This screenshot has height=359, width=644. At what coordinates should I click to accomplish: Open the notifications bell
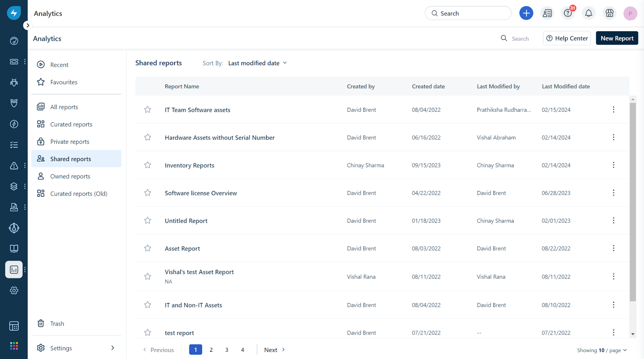(588, 13)
